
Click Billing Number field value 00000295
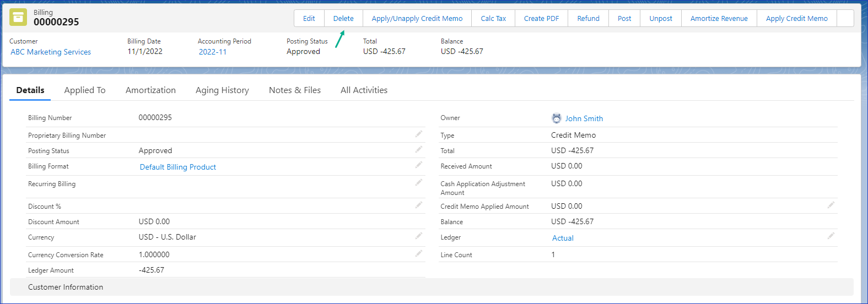(x=155, y=117)
